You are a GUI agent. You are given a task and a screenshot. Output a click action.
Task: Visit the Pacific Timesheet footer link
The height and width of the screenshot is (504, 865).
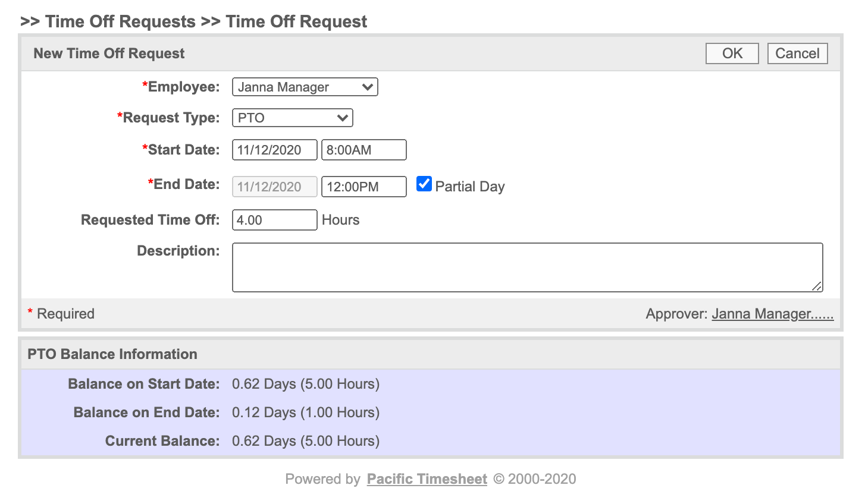427,479
